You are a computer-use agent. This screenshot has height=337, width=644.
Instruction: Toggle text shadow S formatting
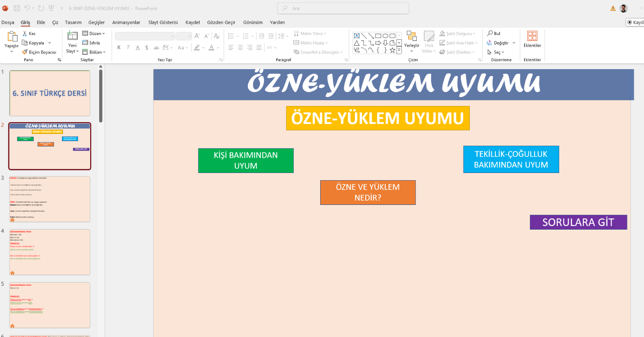pos(147,48)
